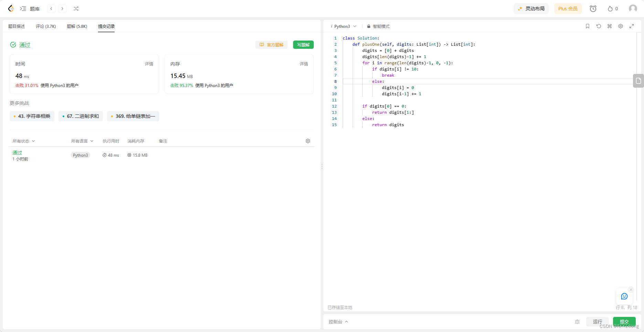
Task: Open the 通过 submission row
Action: 162,155
